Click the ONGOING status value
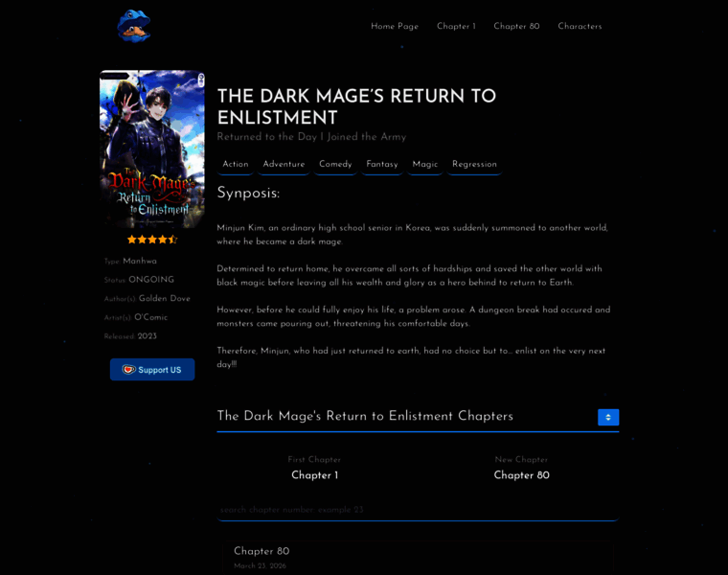728x575 pixels. pos(151,280)
